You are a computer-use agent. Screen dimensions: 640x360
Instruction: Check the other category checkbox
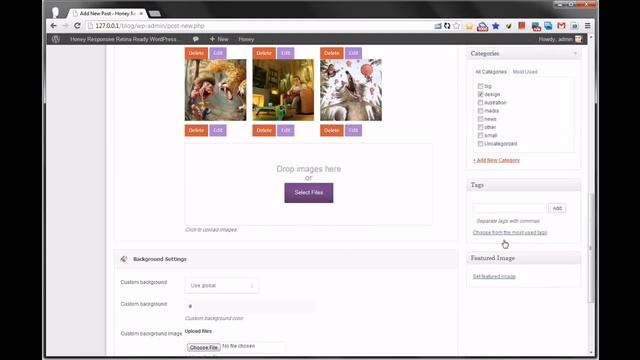tap(480, 127)
